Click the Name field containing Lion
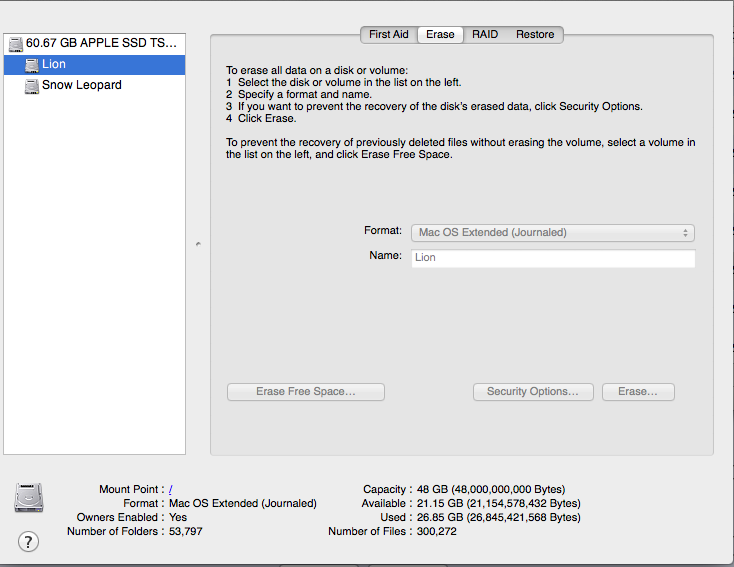The height and width of the screenshot is (567, 734). tap(553, 258)
